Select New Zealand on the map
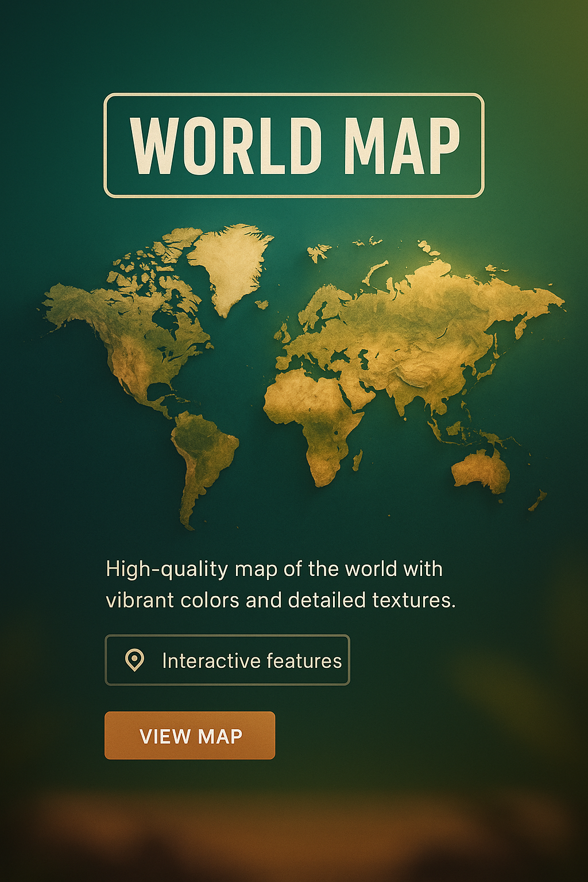Viewport: 588px width, 882px height. pyautogui.click(x=538, y=501)
